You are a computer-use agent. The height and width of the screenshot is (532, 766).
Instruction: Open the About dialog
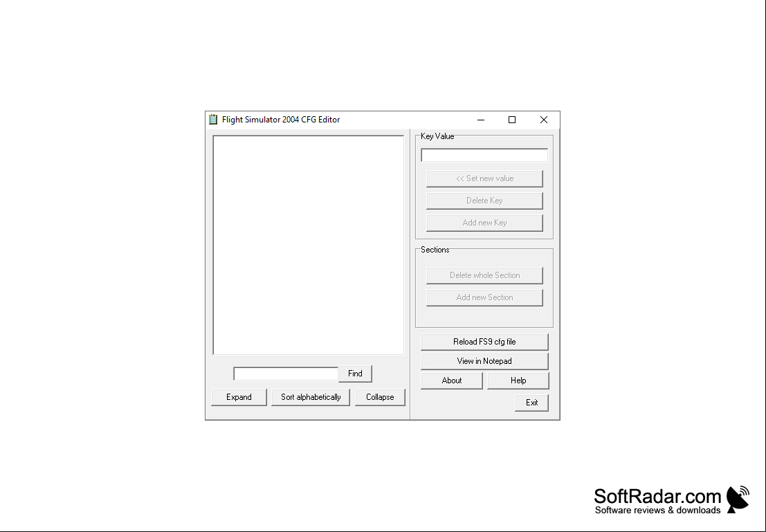tap(452, 380)
